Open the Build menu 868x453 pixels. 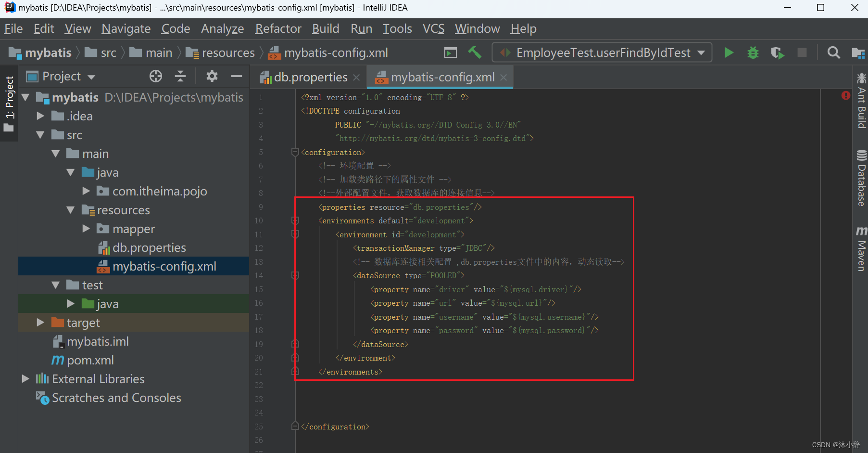coord(326,29)
